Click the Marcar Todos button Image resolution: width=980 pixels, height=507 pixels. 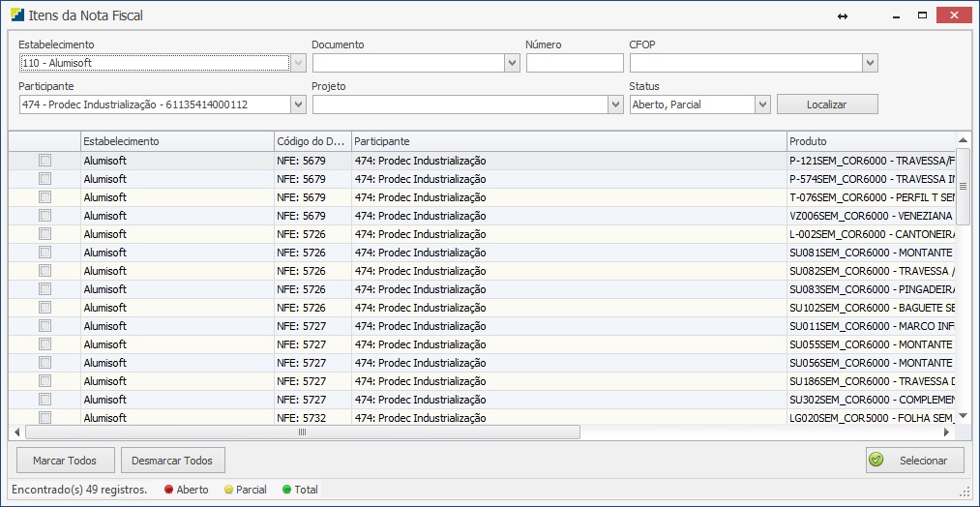pos(66,461)
